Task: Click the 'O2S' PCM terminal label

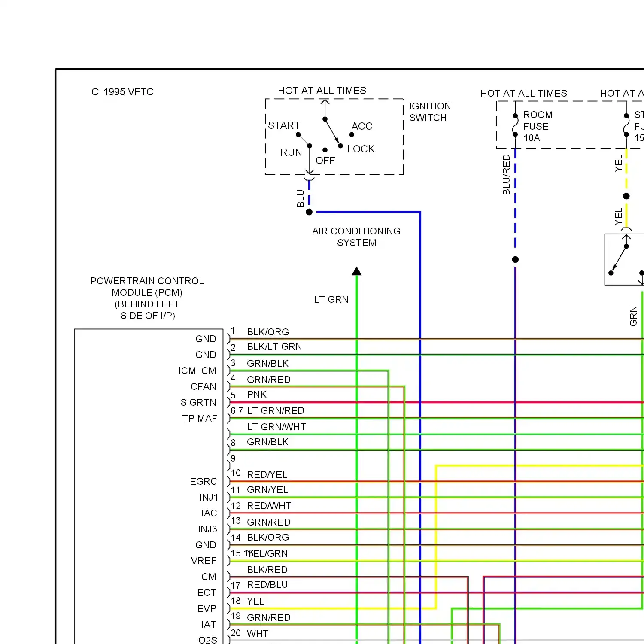Action: coord(208,640)
